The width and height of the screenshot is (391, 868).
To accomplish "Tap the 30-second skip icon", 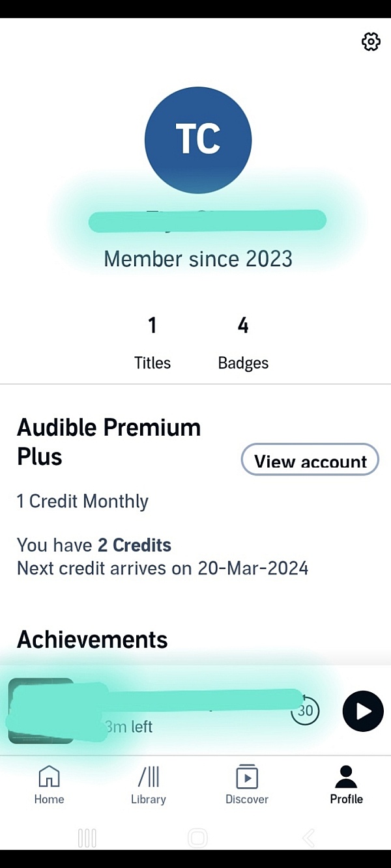I will point(305,710).
